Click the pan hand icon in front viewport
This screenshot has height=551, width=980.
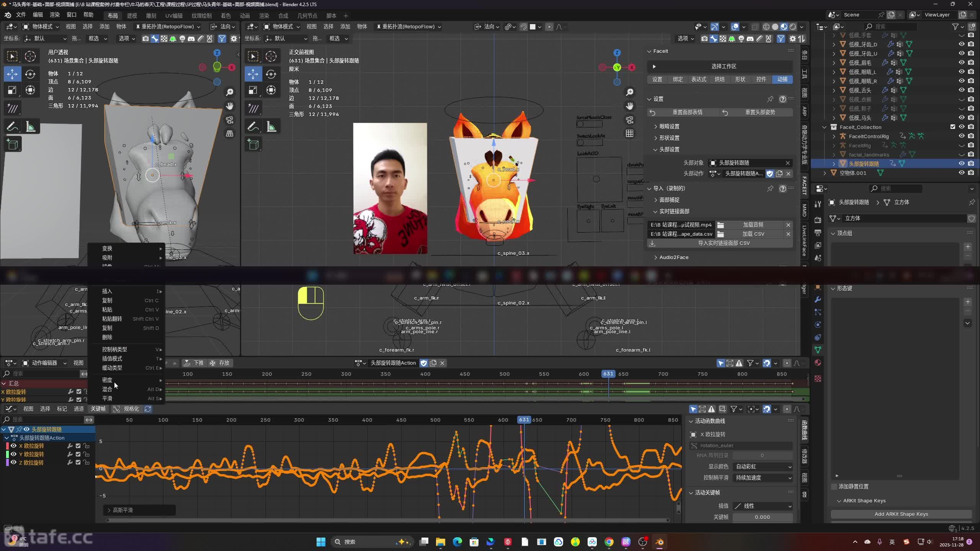[629, 106]
